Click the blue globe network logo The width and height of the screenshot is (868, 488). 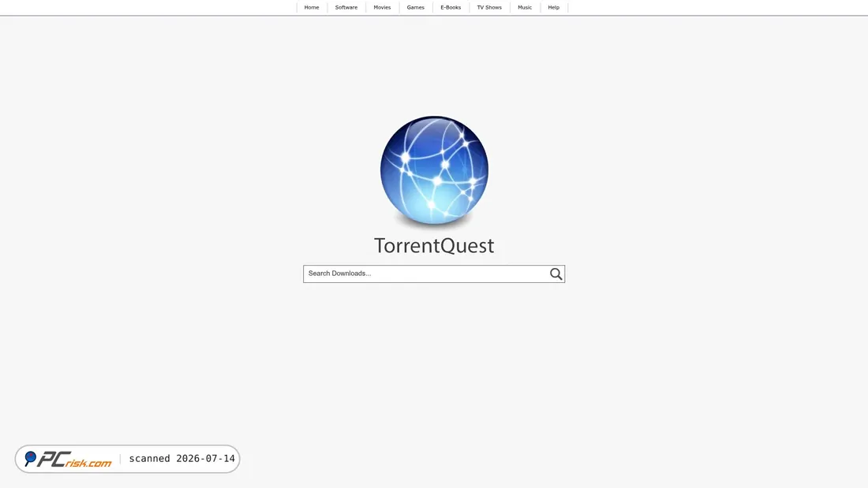(434, 170)
